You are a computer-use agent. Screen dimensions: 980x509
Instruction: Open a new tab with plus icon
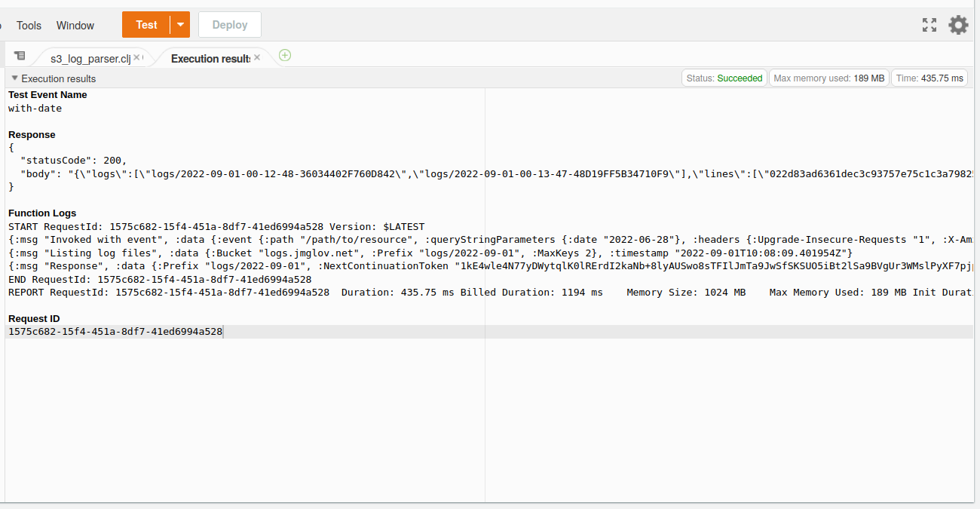click(x=285, y=55)
